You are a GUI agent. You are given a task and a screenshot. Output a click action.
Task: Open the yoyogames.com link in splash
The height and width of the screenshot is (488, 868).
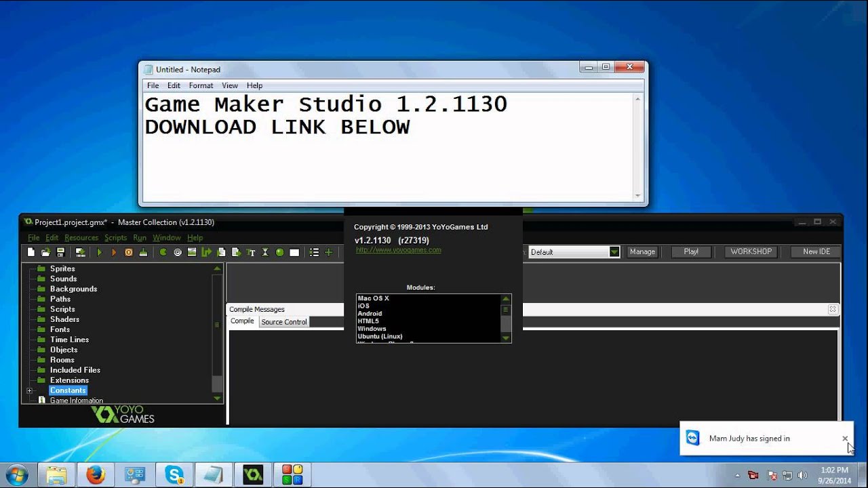(x=399, y=250)
